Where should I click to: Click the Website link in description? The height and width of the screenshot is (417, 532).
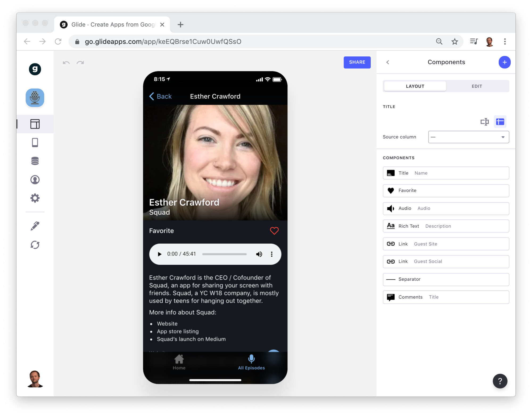[167, 324]
